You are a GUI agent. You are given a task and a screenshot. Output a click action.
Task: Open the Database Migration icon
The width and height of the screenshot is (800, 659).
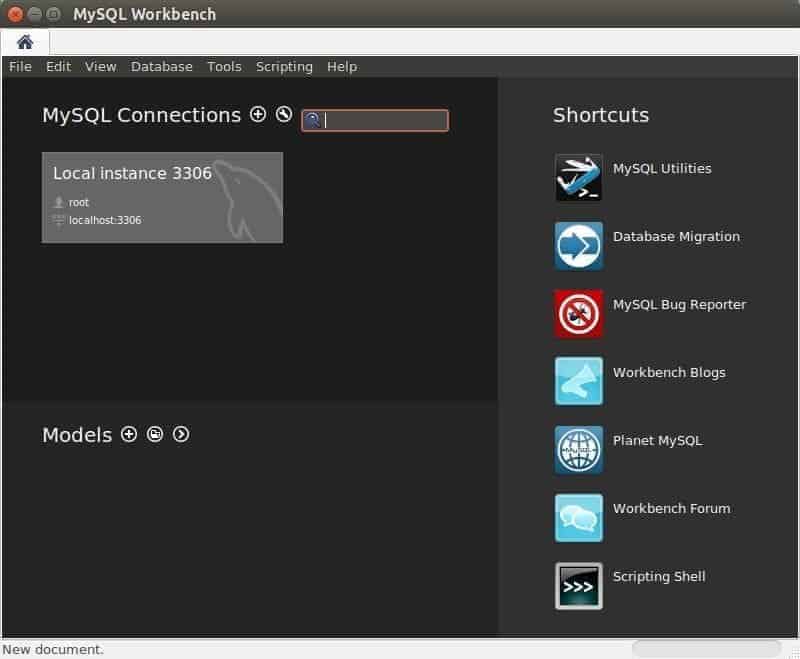click(579, 245)
